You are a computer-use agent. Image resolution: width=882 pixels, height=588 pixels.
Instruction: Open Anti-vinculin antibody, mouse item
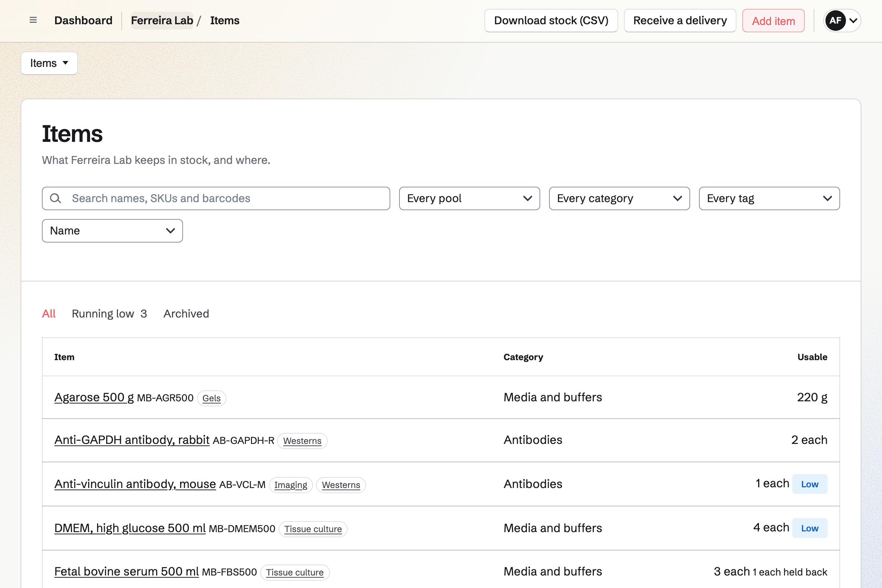(135, 484)
